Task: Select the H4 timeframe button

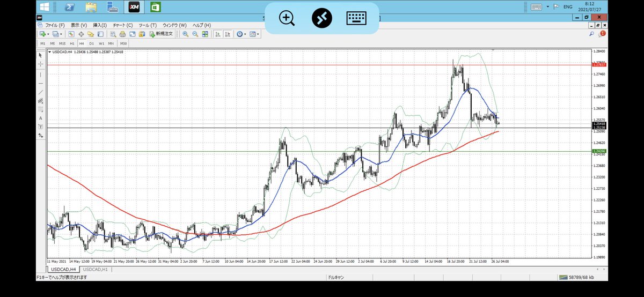Action: pyautogui.click(x=82, y=43)
